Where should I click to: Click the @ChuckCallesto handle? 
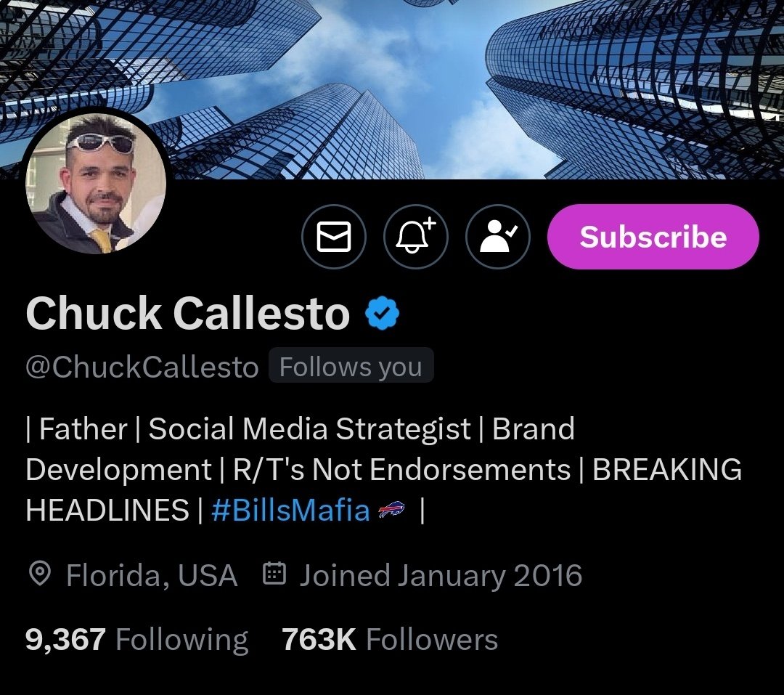click(142, 367)
